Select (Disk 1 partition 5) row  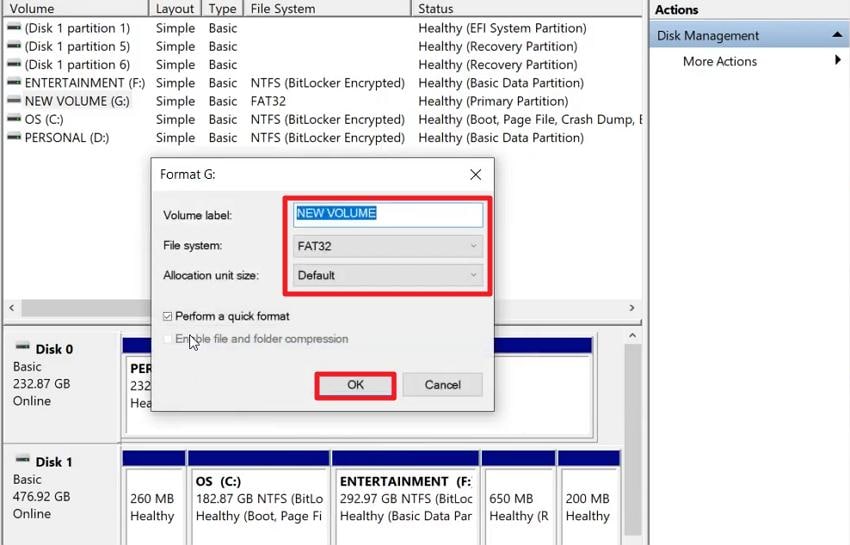point(322,47)
